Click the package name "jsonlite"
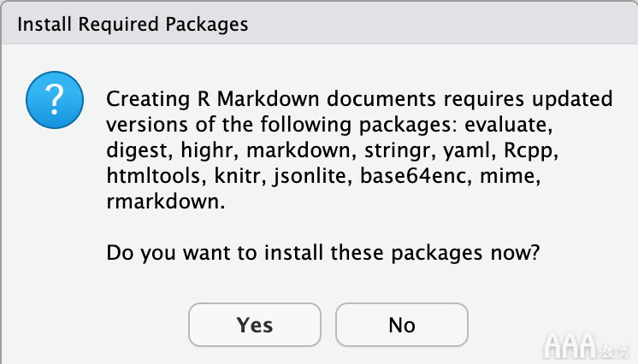Image resolution: width=638 pixels, height=364 pixels. click(x=310, y=177)
